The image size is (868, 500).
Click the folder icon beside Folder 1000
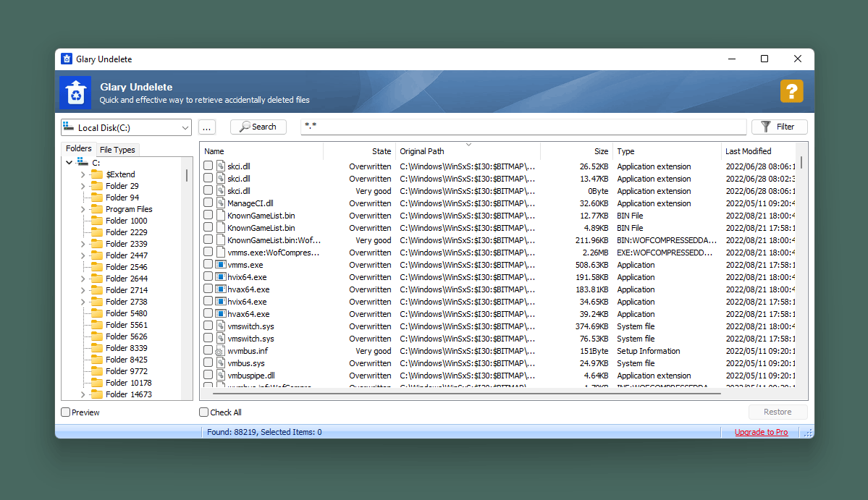click(97, 221)
